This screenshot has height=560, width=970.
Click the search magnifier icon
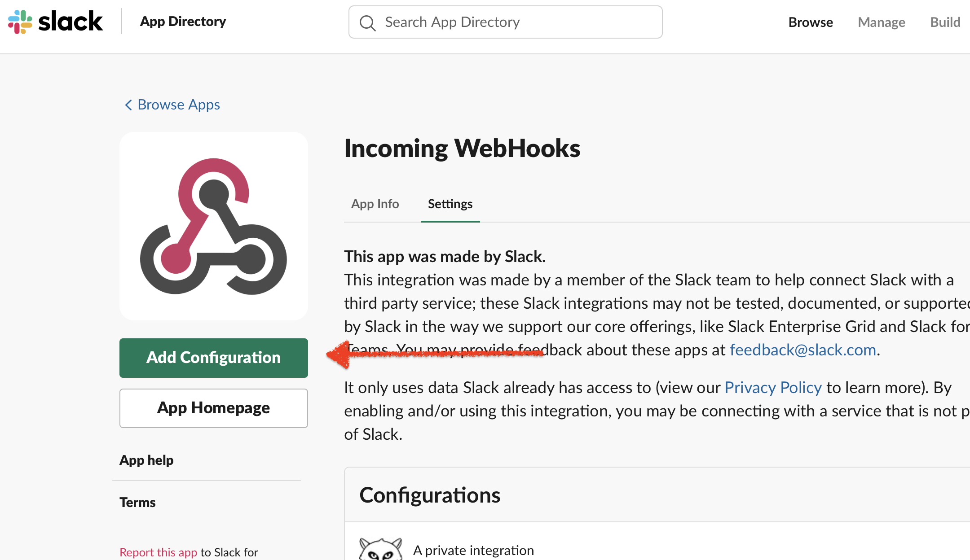click(367, 22)
